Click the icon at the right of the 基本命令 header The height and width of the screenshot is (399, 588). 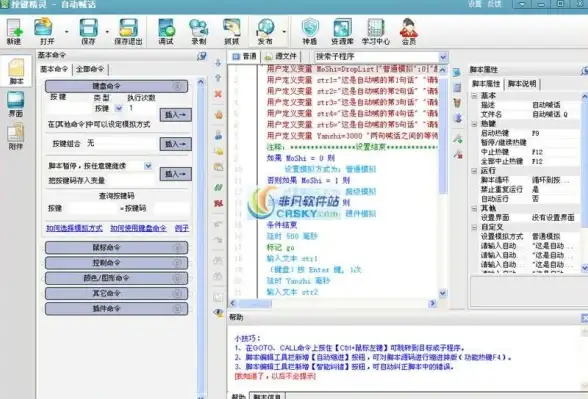(202, 56)
